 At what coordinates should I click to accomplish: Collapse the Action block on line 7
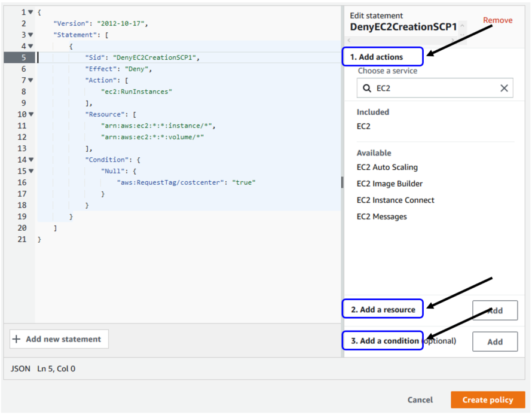[30, 80]
